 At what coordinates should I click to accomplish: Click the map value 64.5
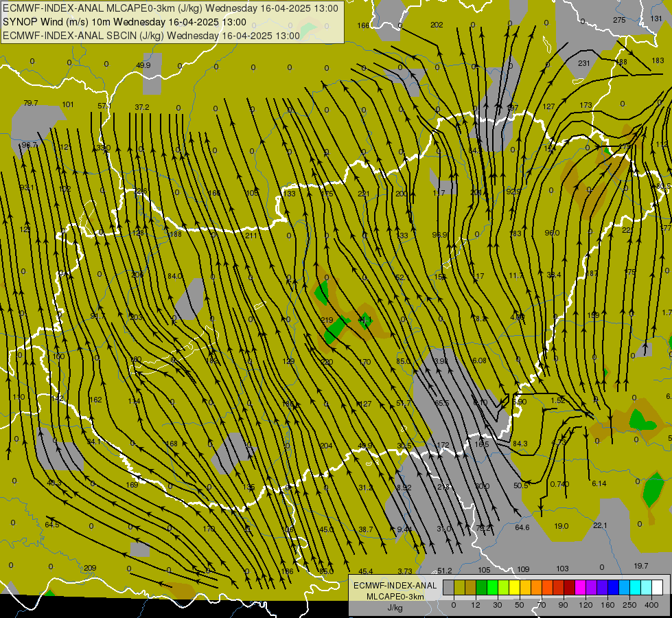pos(52,525)
